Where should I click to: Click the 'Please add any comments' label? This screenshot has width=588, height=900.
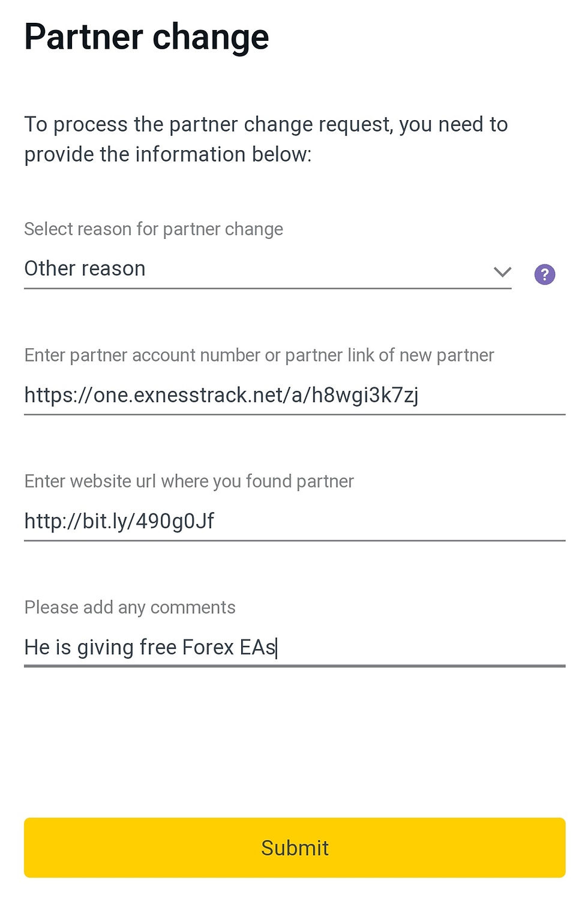(130, 608)
